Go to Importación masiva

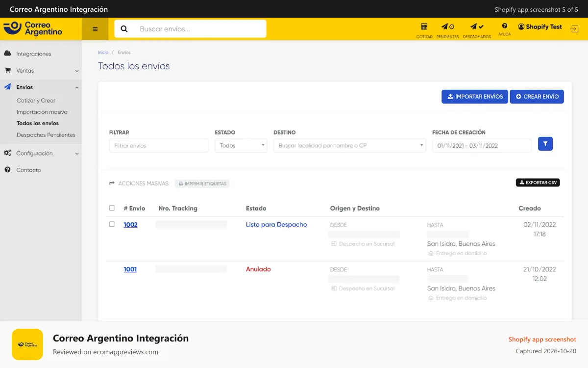pos(42,112)
